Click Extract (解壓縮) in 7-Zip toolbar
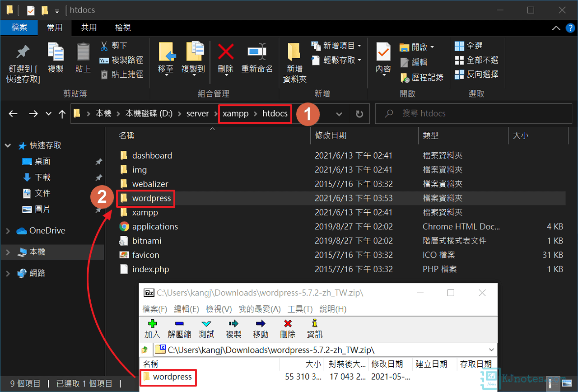 [179, 328]
